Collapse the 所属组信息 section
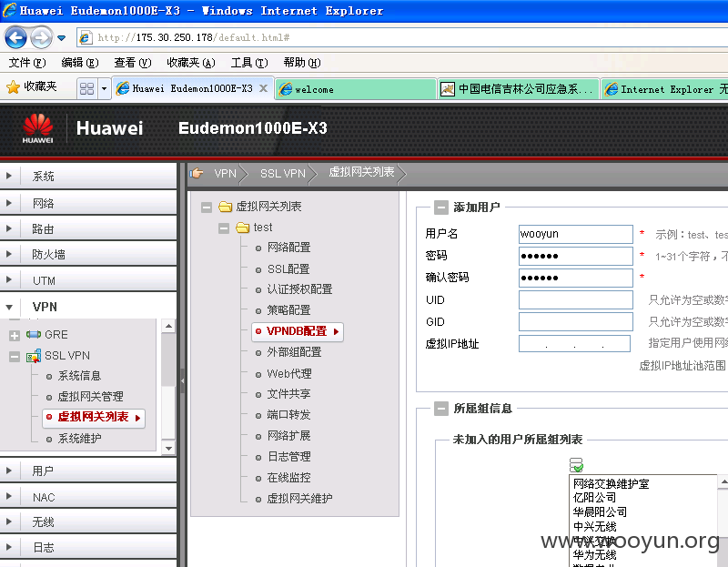Screen dimensions: 728x567 (x=441, y=409)
